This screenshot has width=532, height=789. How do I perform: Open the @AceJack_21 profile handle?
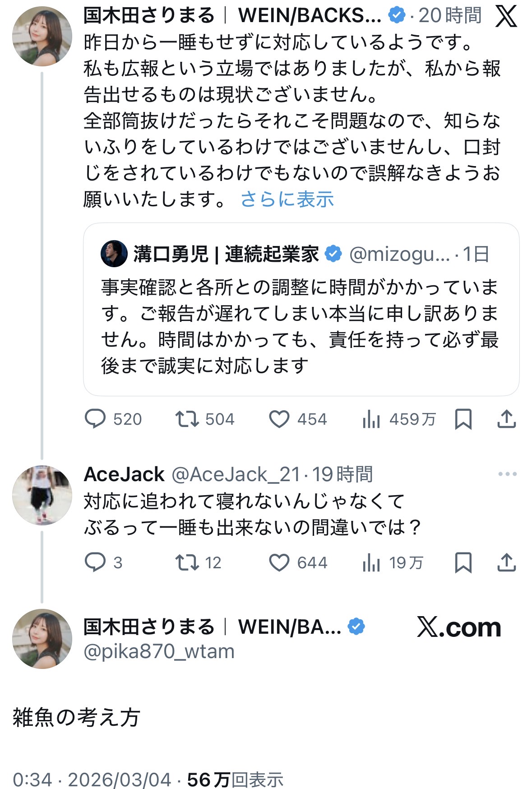(236, 474)
